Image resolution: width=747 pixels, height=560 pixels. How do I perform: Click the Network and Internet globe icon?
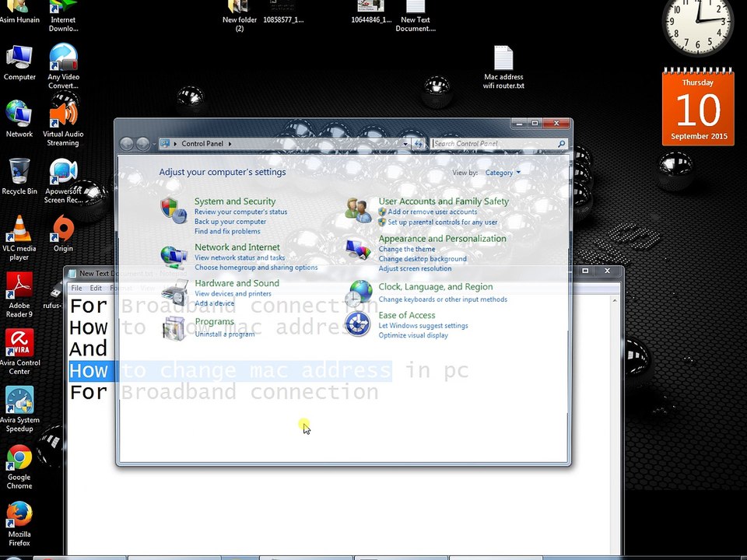(x=174, y=257)
